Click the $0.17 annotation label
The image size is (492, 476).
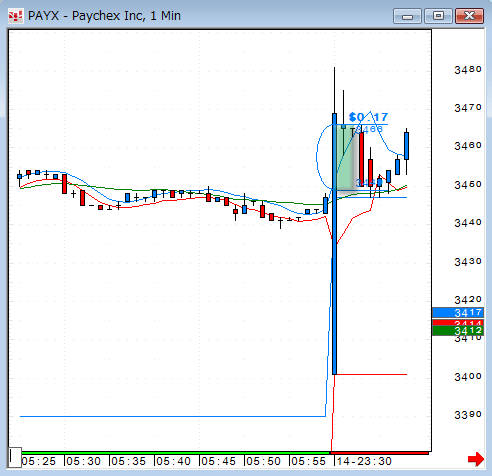(x=368, y=117)
